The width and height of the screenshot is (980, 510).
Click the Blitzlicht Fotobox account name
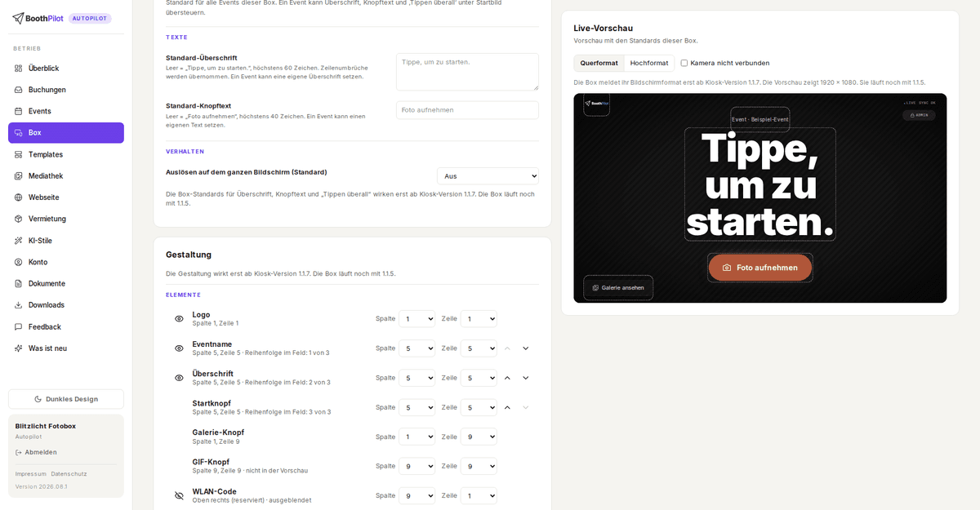[46, 426]
